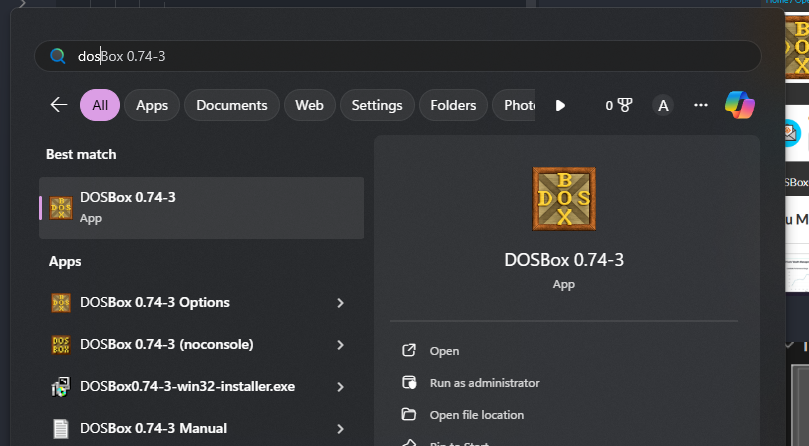The height and width of the screenshot is (446, 809).
Task: Select the Documents filter tab
Action: (x=231, y=105)
